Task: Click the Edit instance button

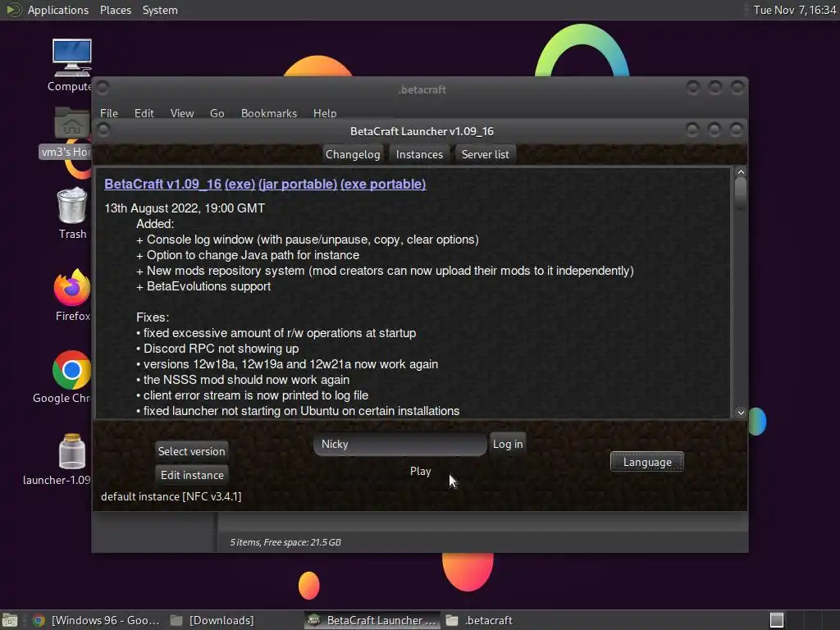Action: 192,475
